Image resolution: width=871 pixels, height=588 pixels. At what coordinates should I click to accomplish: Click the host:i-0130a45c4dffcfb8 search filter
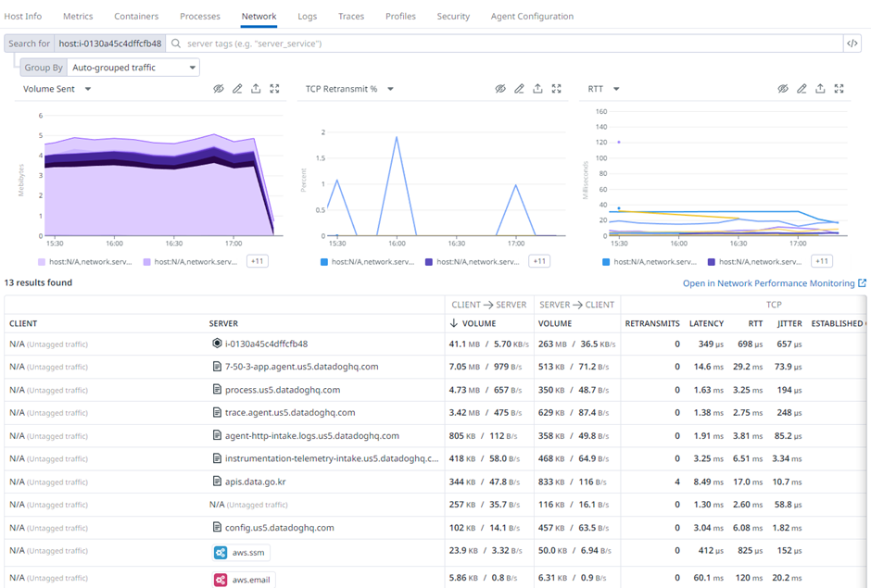(110, 44)
